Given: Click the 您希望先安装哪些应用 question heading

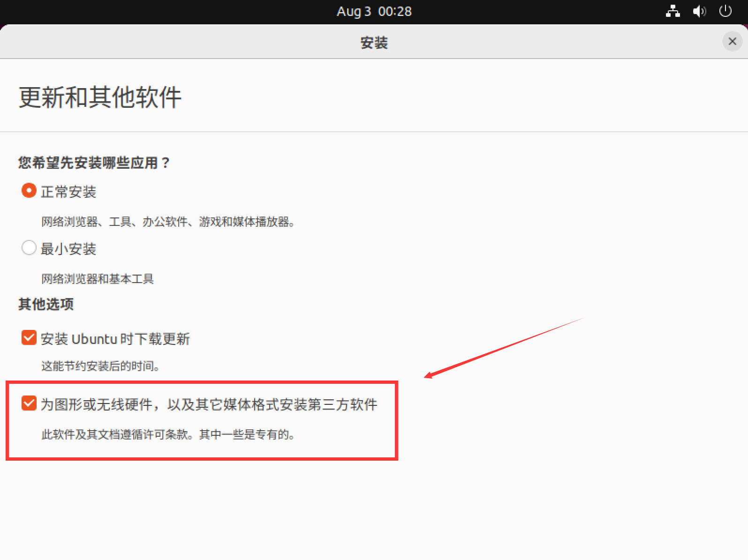Looking at the screenshot, I should pos(94,163).
